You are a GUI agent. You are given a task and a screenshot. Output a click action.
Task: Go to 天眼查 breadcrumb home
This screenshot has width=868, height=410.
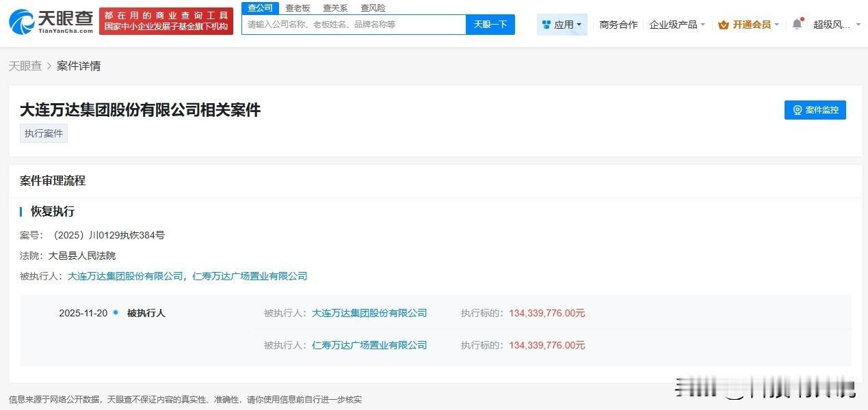pos(25,66)
